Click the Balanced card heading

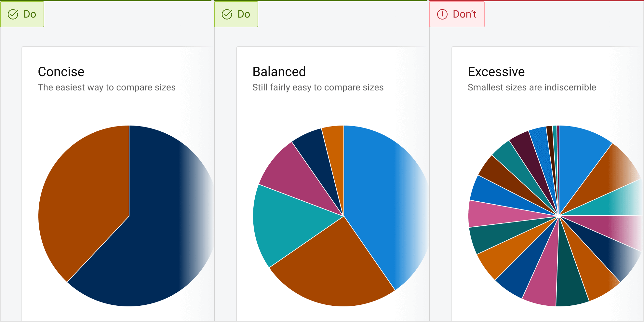click(279, 72)
